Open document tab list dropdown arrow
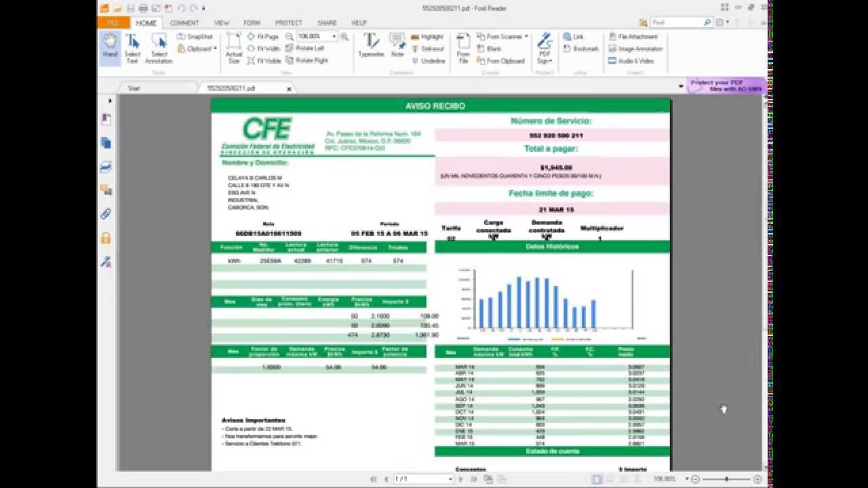Screen dimensions: 868x488 coord(681,87)
